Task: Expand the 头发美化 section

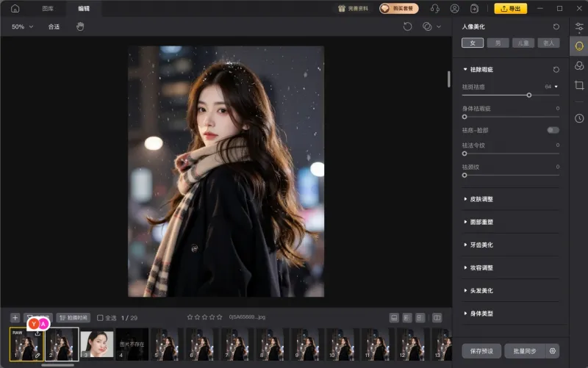Action: pyautogui.click(x=481, y=291)
